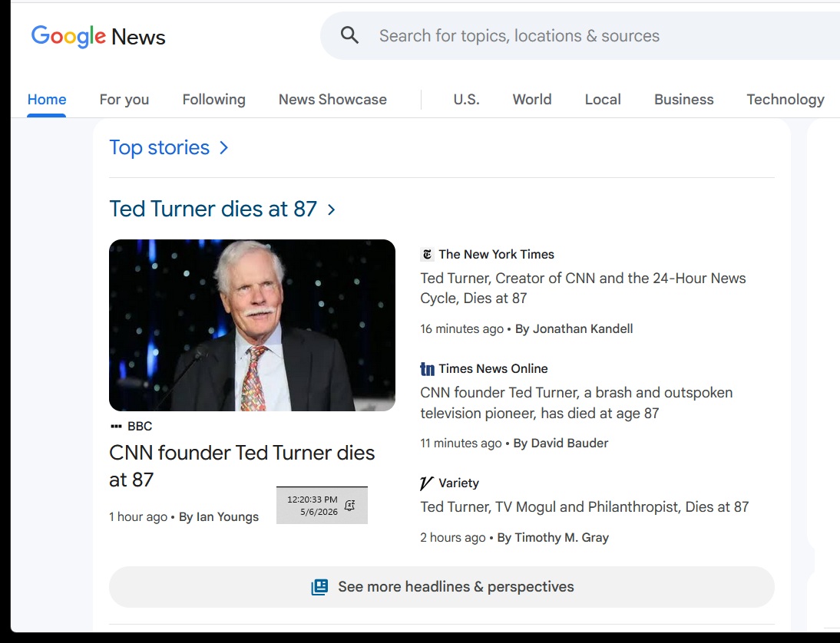
Task: Open TV Mogul and Philanthropist article from Variety
Action: tap(584, 507)
